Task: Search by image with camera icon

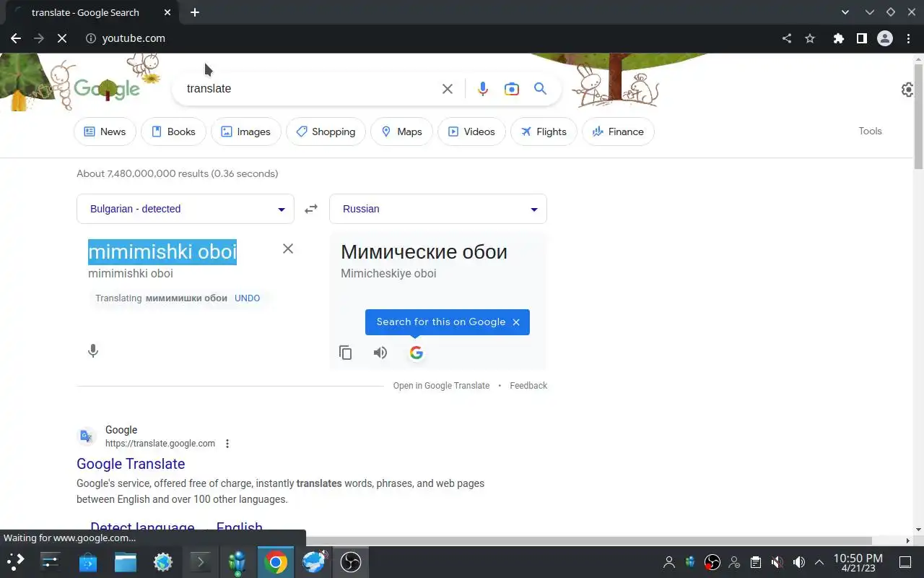Action: (x=512, y=89)
